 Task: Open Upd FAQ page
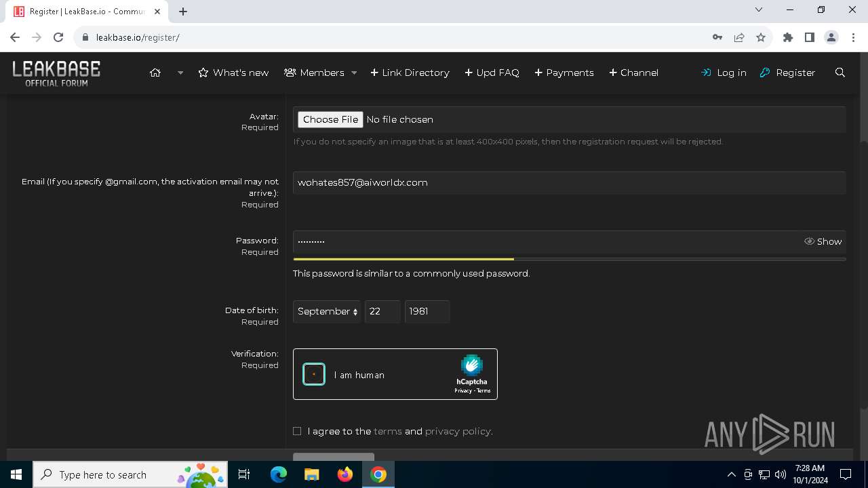point(492,73)
